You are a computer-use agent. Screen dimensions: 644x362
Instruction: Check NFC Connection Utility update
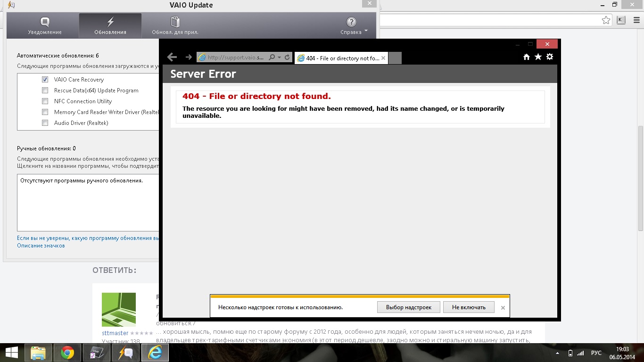(45, 101)
